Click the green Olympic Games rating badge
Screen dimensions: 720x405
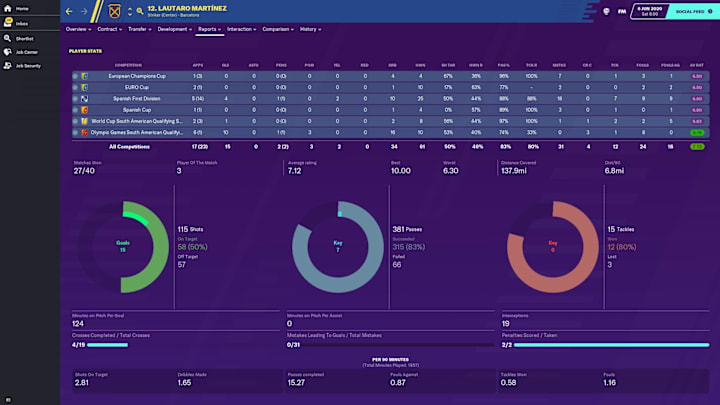[x=697, y=132]
